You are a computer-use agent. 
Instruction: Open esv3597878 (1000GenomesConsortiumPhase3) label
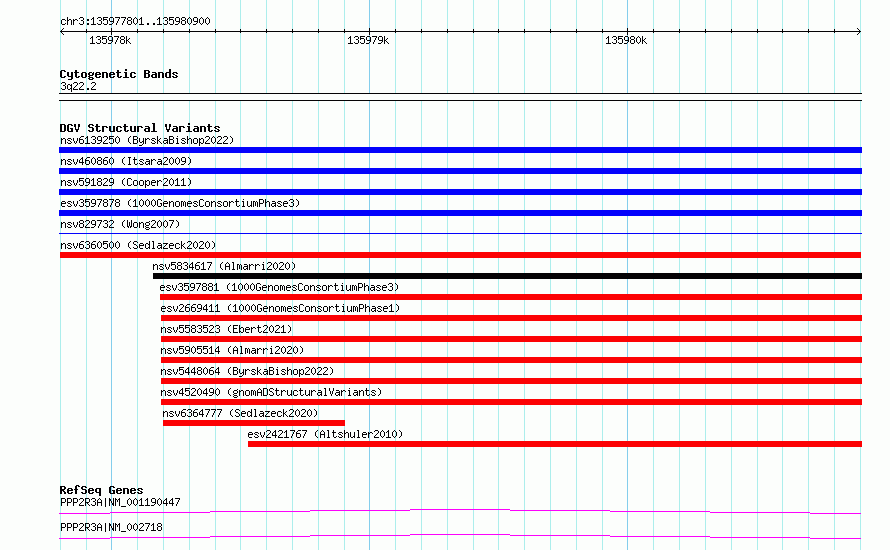[180, 203]
